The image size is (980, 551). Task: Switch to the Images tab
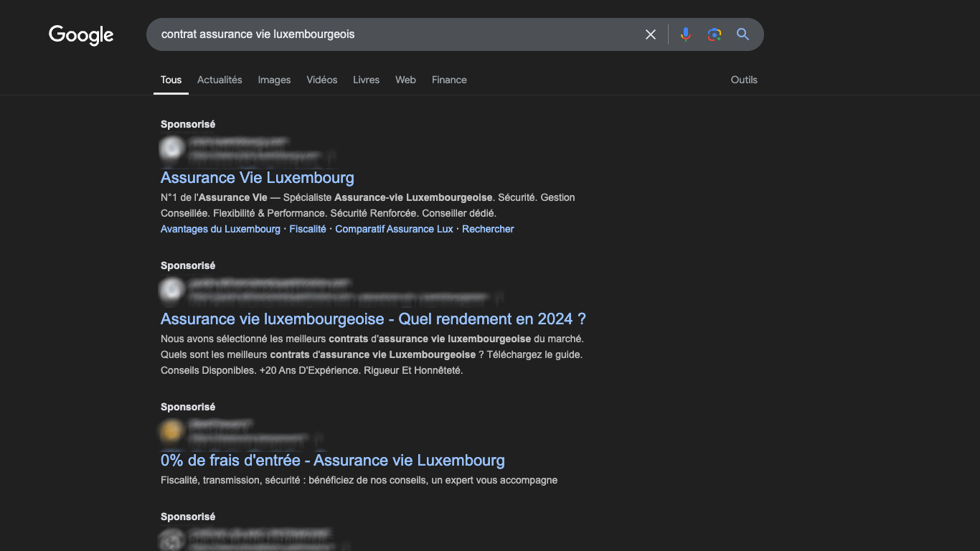pos(274,80)
